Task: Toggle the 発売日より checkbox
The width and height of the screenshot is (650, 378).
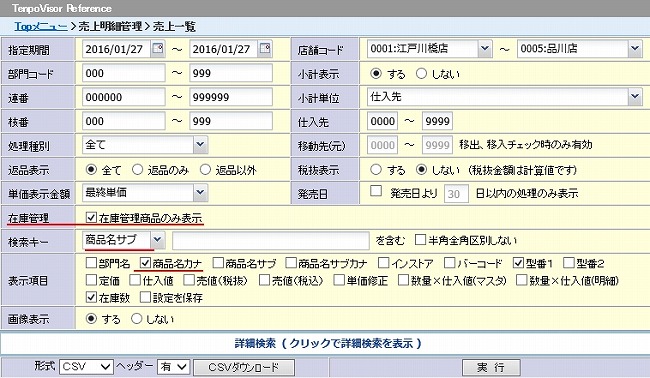Action: coord(376,191)
